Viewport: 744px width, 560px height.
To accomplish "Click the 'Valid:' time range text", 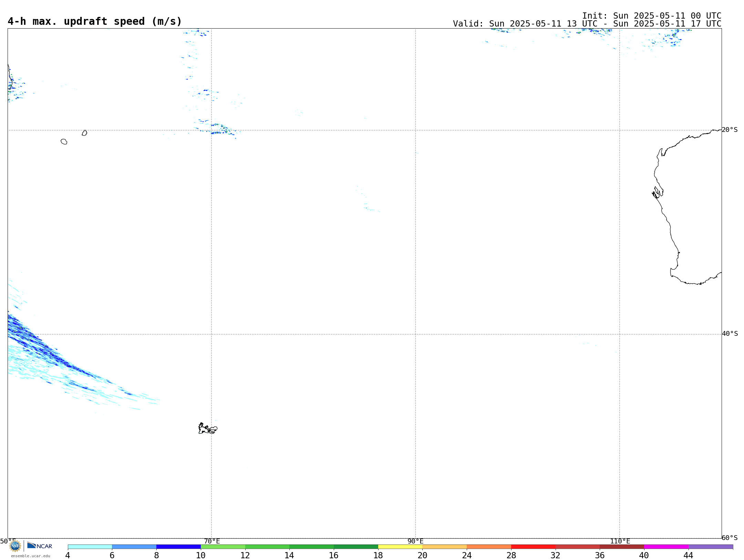I will coord(587,24).
